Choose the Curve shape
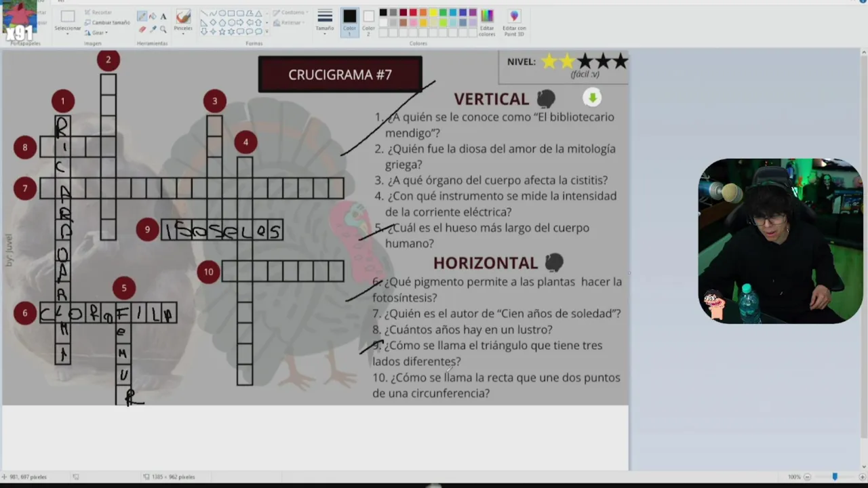The height and width of the screenshot is (488, 868). point(213,14)
